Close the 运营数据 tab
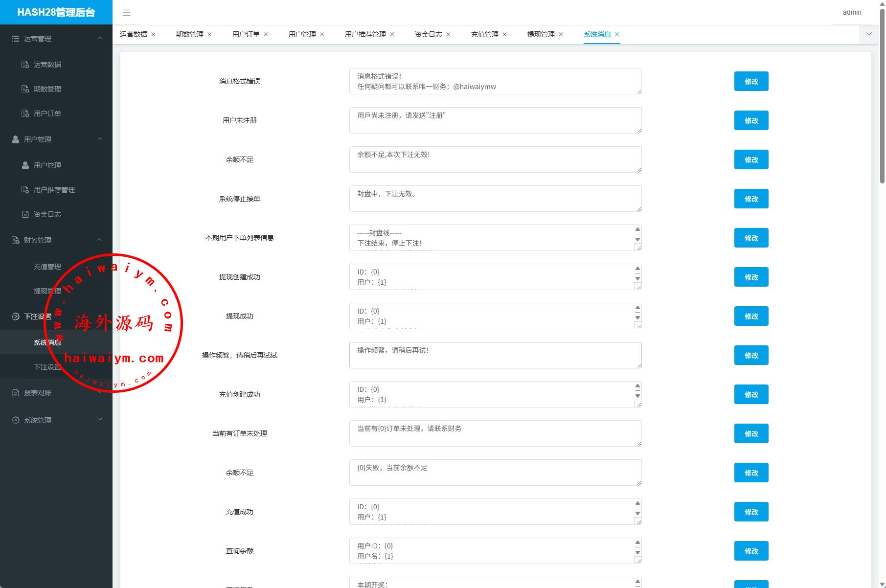 (153, 34)
